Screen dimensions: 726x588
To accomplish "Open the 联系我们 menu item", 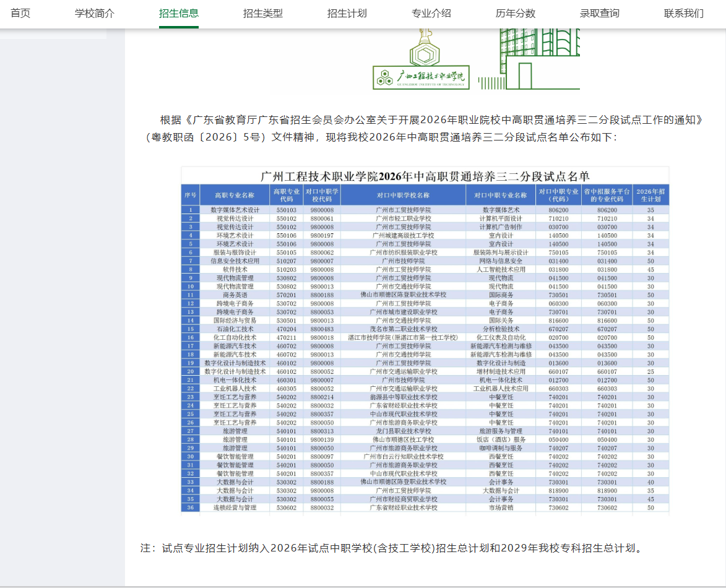I will (x=684, y=14).
